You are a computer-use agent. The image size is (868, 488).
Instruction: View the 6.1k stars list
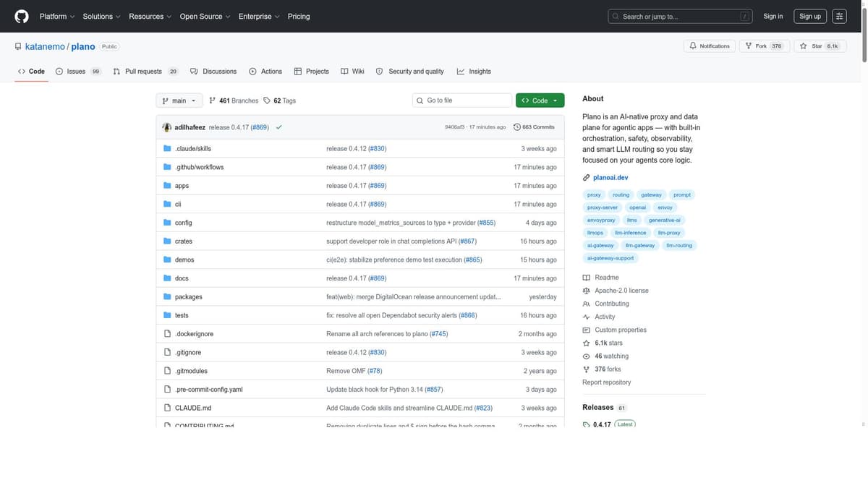(603, 343)
